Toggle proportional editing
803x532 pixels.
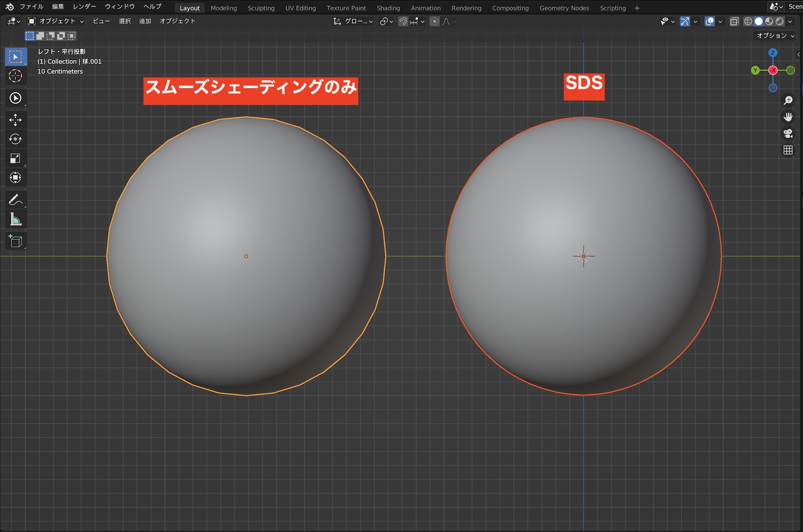click(434, 21)
